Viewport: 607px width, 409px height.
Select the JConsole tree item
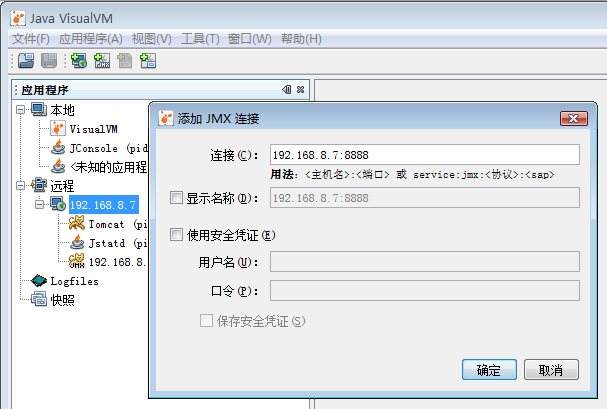pyautogui.click(x=108, y=148)
